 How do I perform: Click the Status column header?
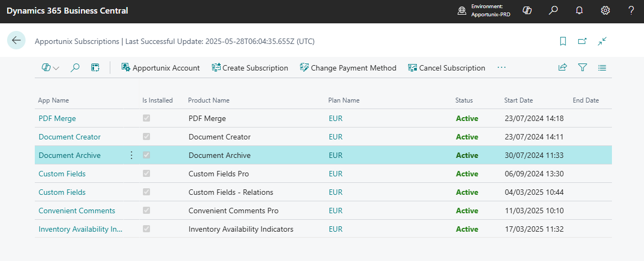point(464,100)
